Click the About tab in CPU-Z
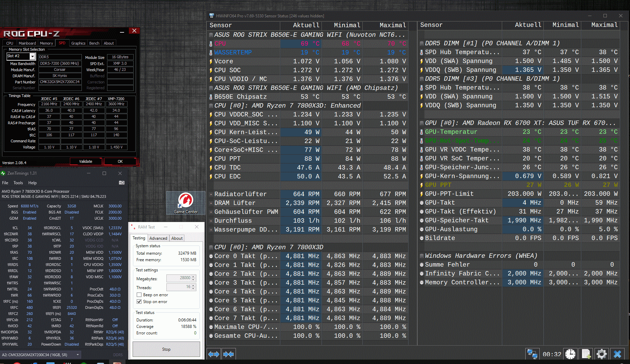The image size is (630, 364). coord(109,43)
